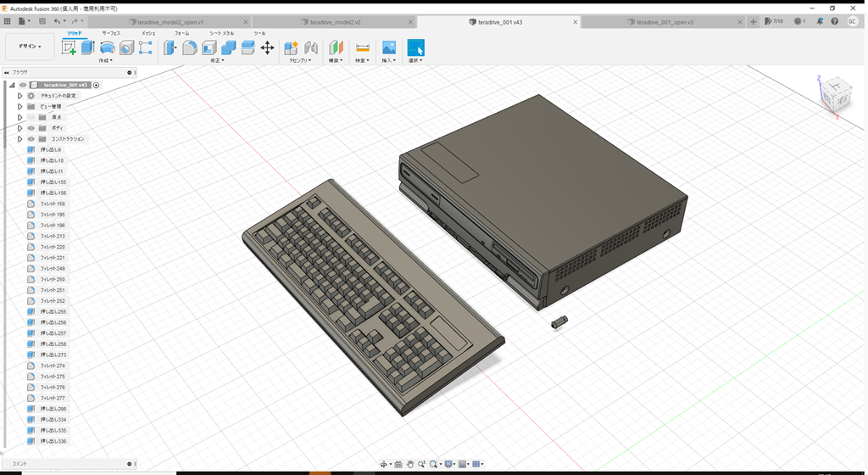Click the Extrude tool icon in toolbar
This screenshot has height=475, width=868.
(x=87, y=47)
